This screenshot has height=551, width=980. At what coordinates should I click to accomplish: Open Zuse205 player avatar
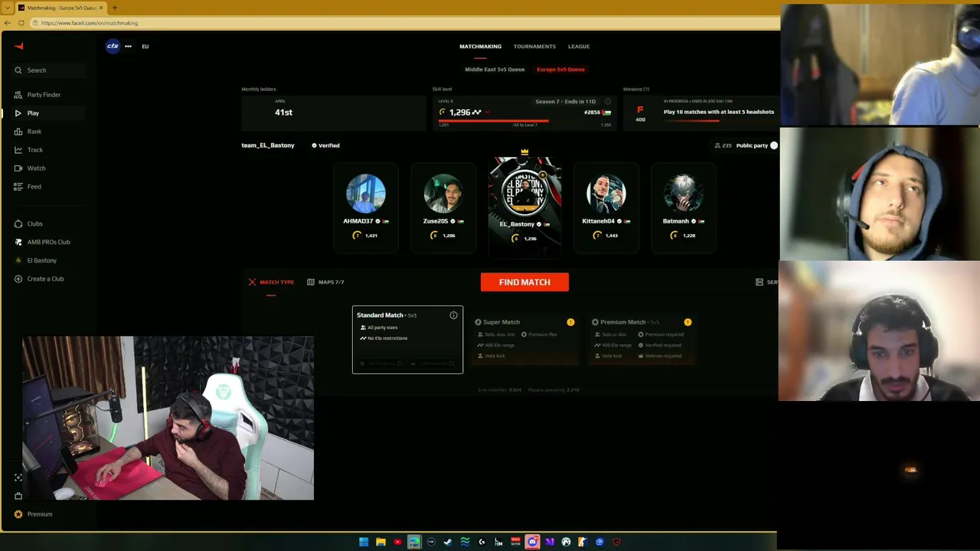443,193
